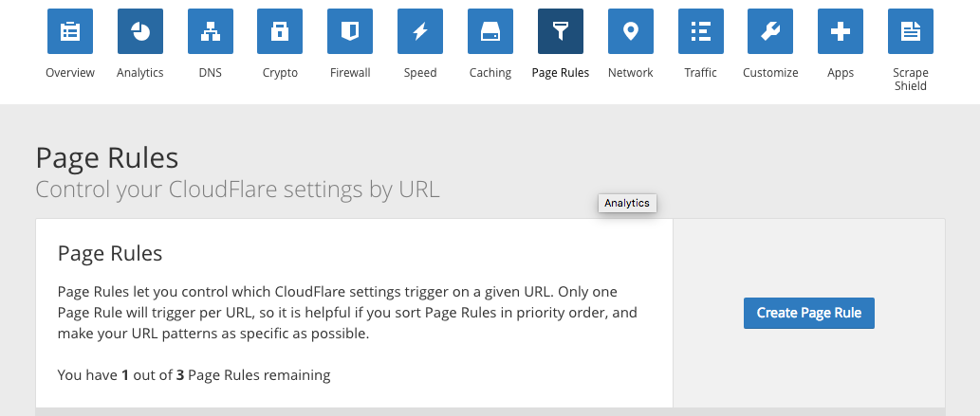
Task: Click the 'Page Rules remaining' count text
Action: 194,375
